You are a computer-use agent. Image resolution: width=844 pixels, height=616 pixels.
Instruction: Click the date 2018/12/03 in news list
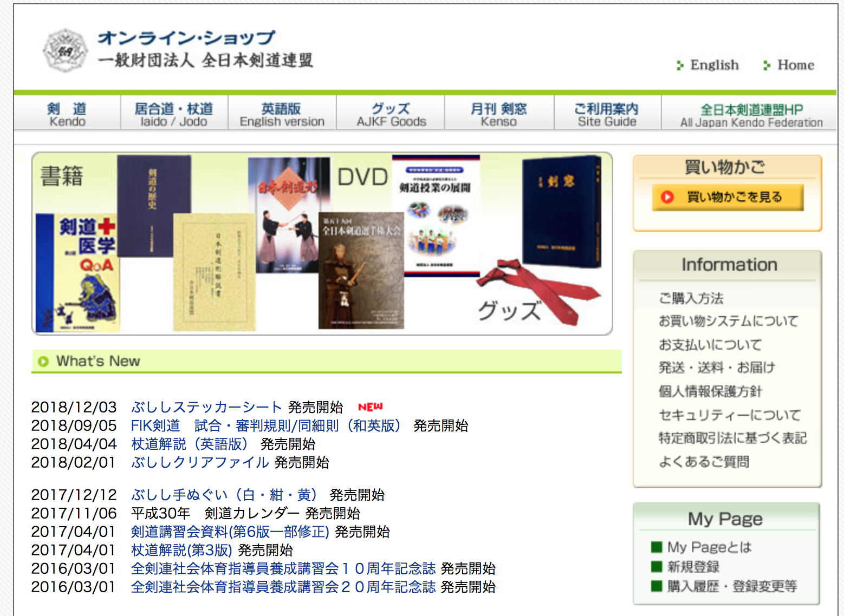[x=74, y=407]
